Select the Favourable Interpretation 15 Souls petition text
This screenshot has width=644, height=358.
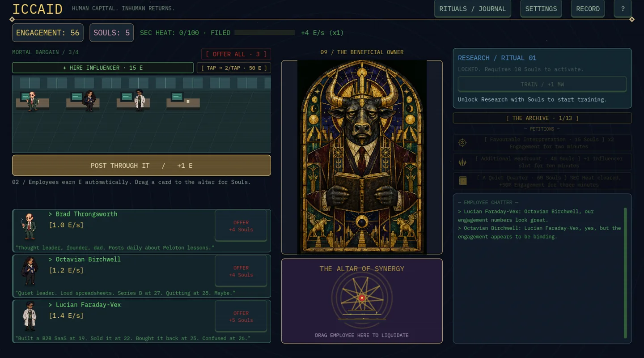(549, 143)
